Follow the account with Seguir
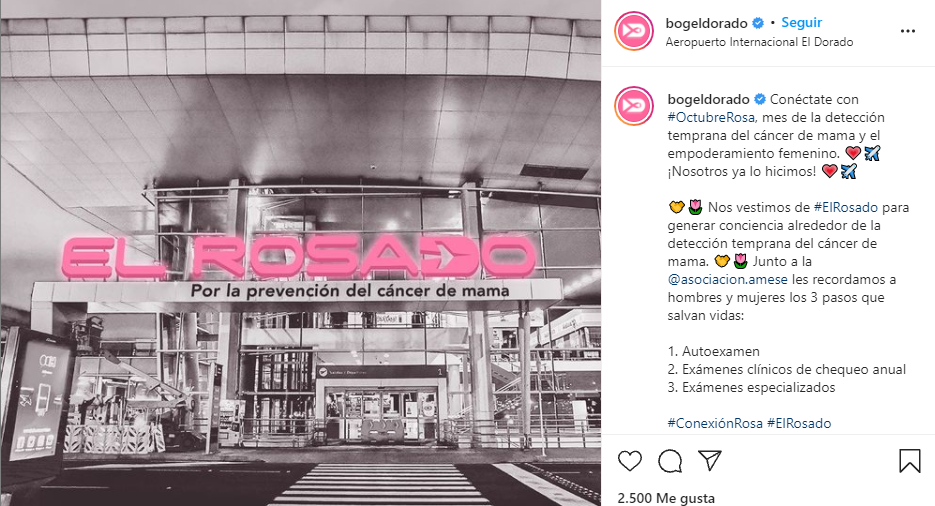 coord(801,23)
